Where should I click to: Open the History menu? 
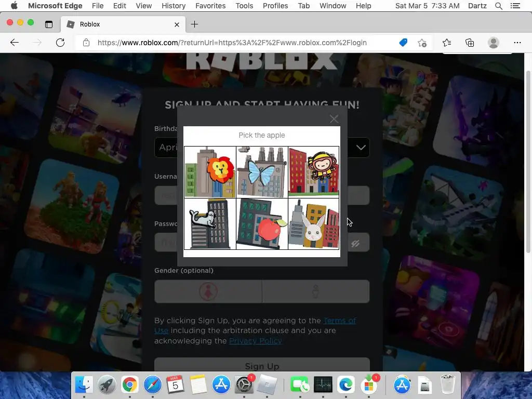(174, 6)
